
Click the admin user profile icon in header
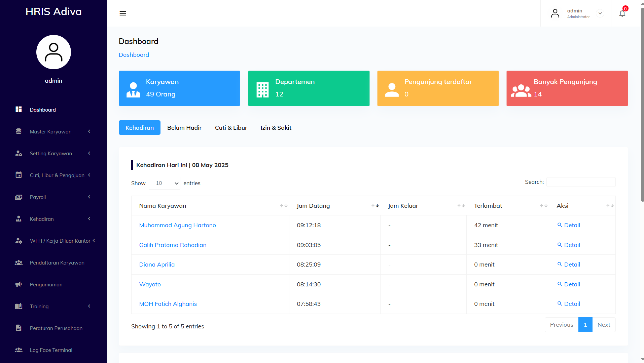tap(555, 13)
